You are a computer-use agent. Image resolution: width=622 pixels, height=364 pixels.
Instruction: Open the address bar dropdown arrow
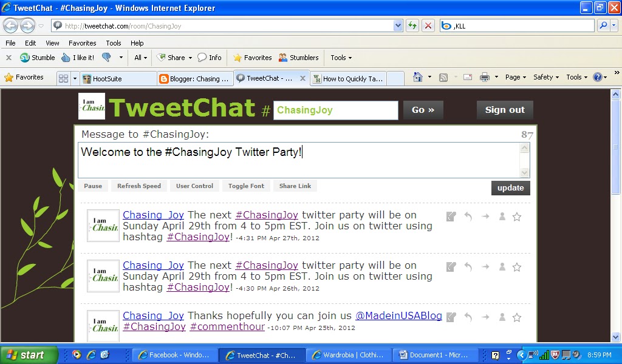pyautogui.click(x=398, y=25)
